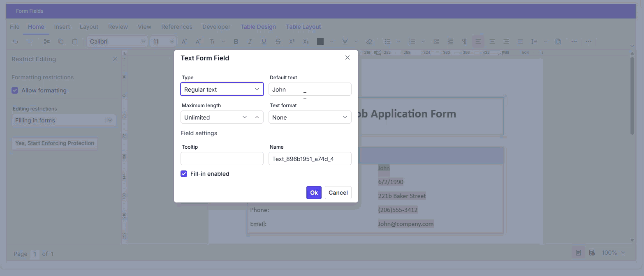This screenshot has height=276, width=644.
Task: Click inside the Tooltip input field
Action: [x=222, y=159]
